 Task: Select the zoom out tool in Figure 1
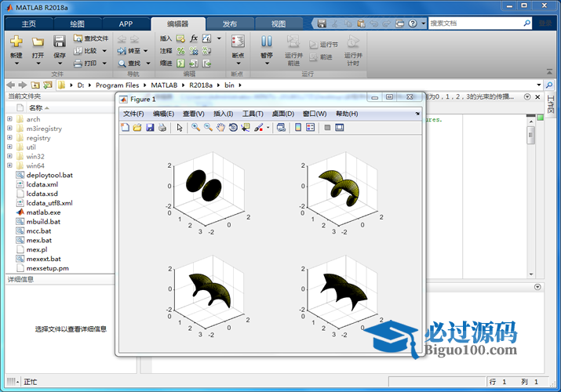[x=208, y=127]
